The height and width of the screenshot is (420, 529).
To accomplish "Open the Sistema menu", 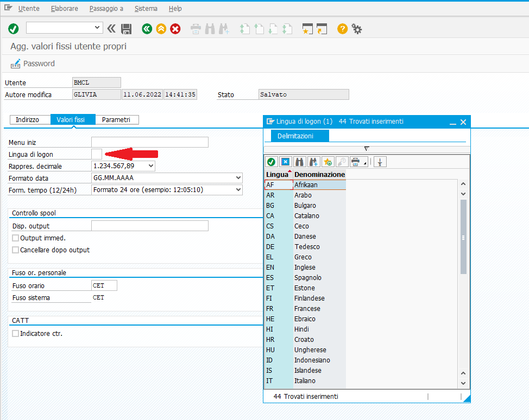I will tap(146, 9).
